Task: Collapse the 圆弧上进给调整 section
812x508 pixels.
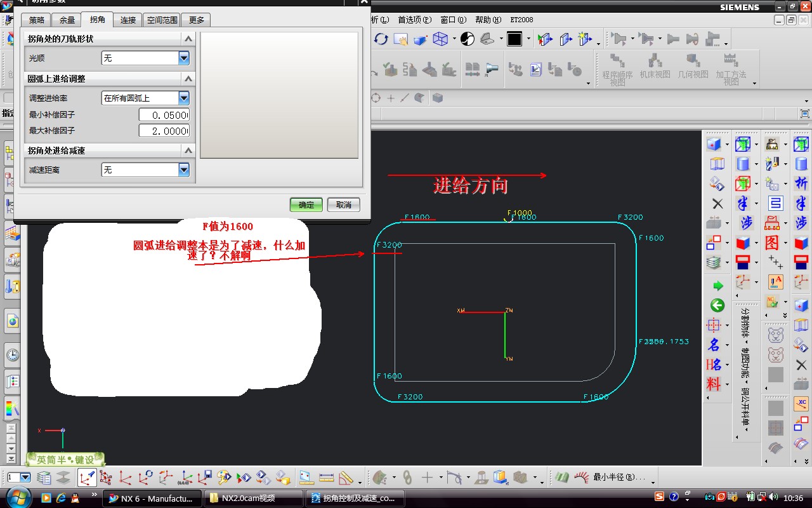Action: coord(188,79)
